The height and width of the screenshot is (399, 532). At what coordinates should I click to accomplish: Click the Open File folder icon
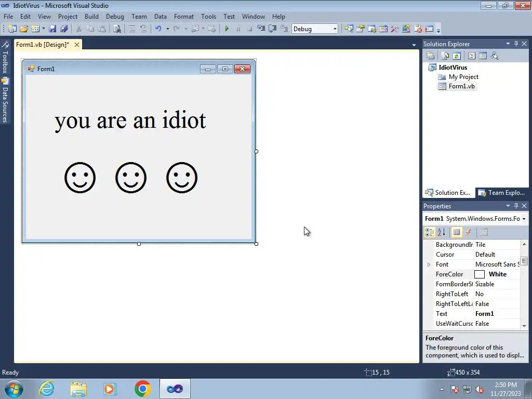click(x=24, y=29)
